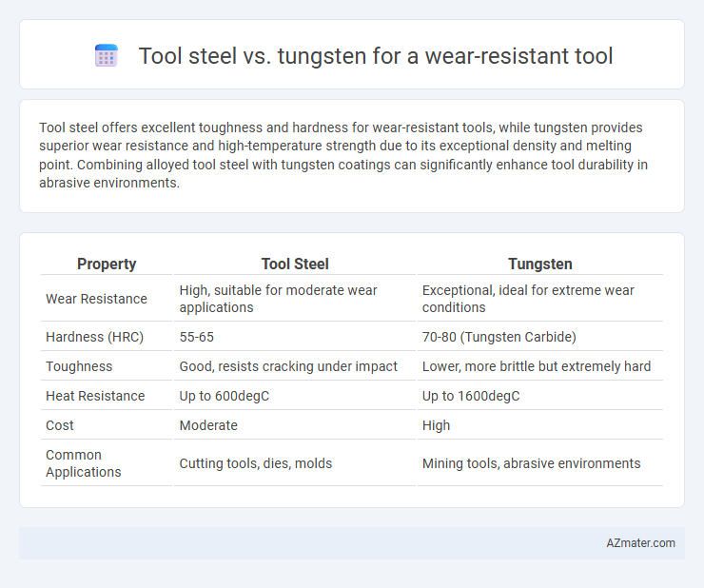Select the 'Property' column header
This screenshot has height=588, width=704.
[107, 264]
